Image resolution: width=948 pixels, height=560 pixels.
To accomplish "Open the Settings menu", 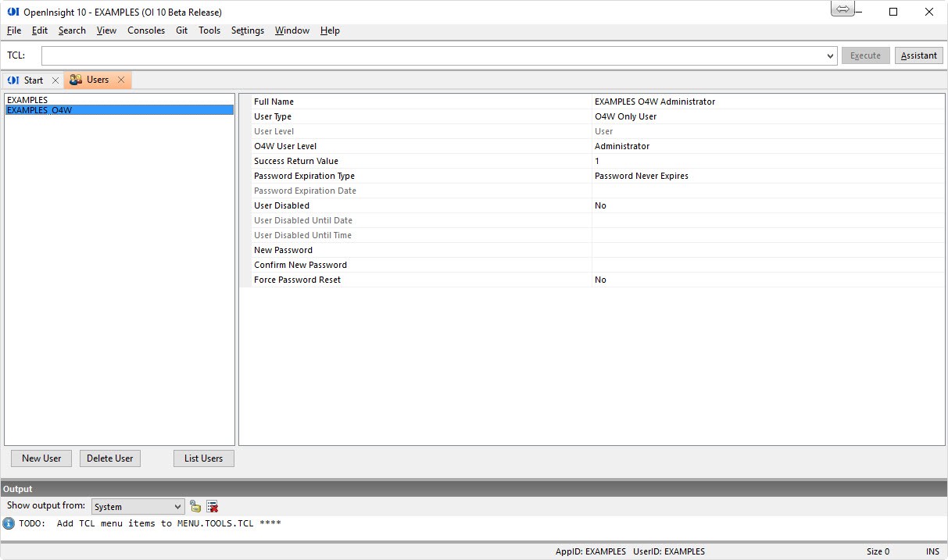I will 248,30.
